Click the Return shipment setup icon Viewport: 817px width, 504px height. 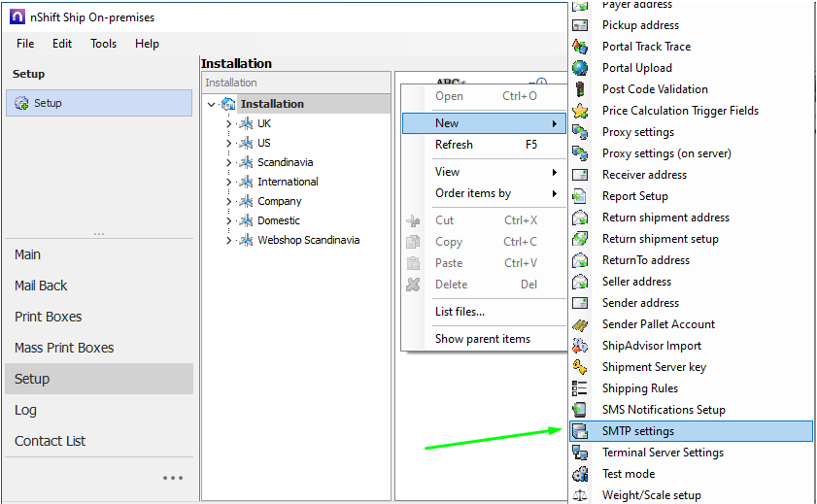click(580, 239)
